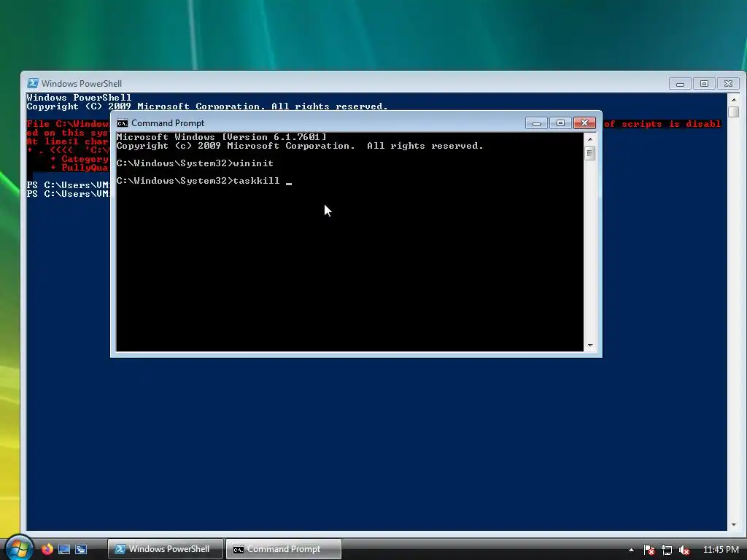
Task: Click the red '+ Category' error line in PowerShell
Action: [80, 159]
